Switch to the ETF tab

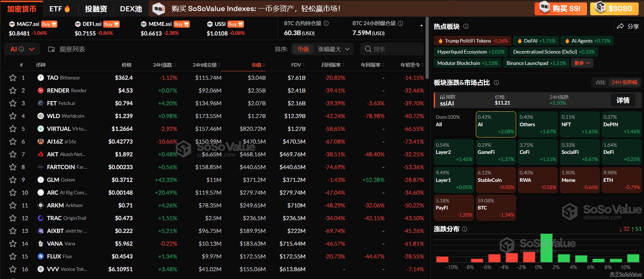point(59,9)
